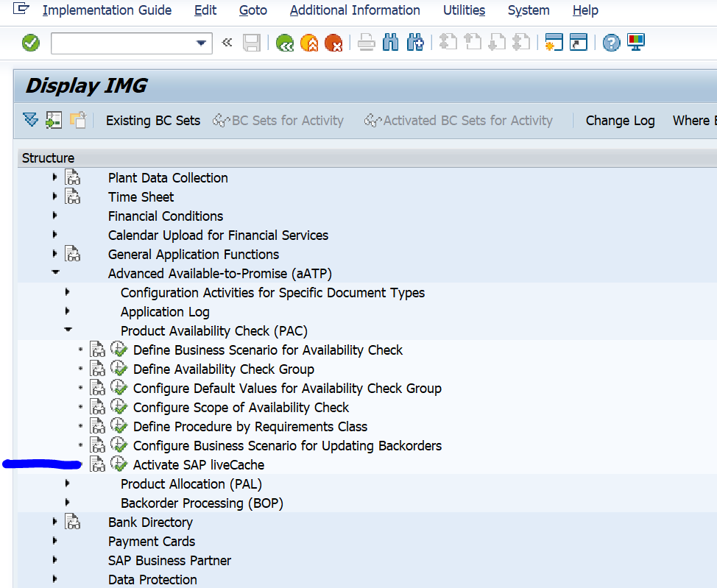Select the Time Sheet tree entry

[141, 197]
